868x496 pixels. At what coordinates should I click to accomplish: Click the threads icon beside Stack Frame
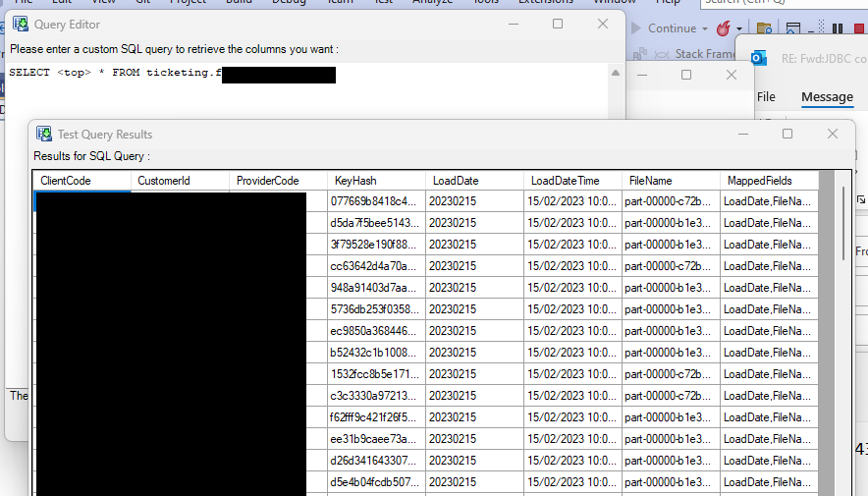pos(662,54)
